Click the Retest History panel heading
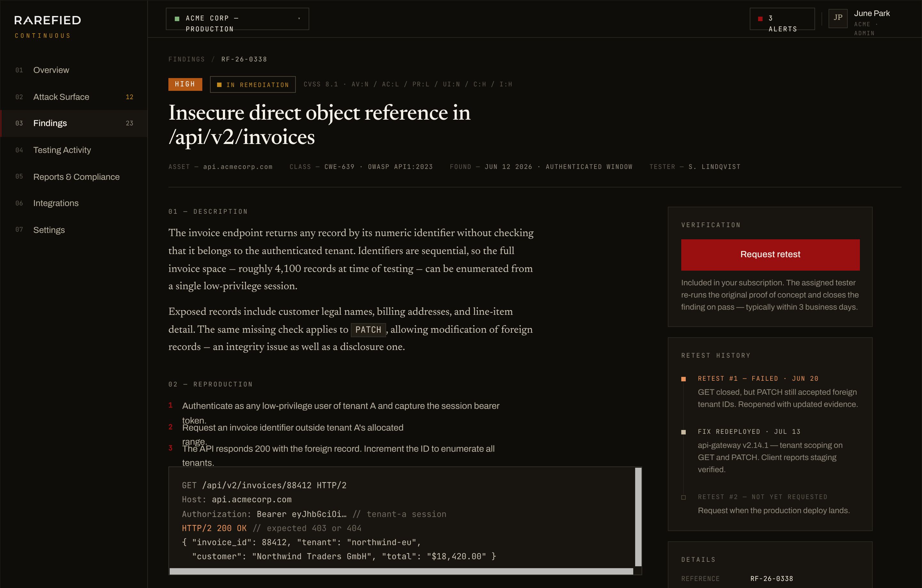 716,355
